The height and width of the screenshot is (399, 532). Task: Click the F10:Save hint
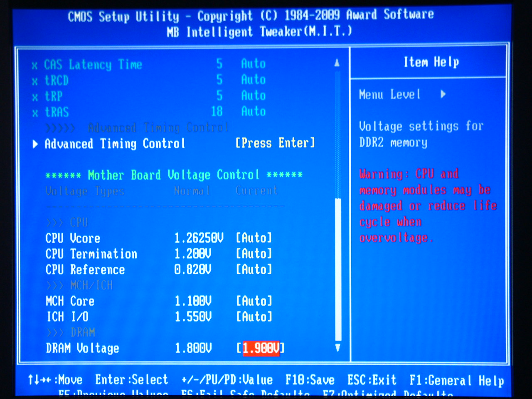310,380
